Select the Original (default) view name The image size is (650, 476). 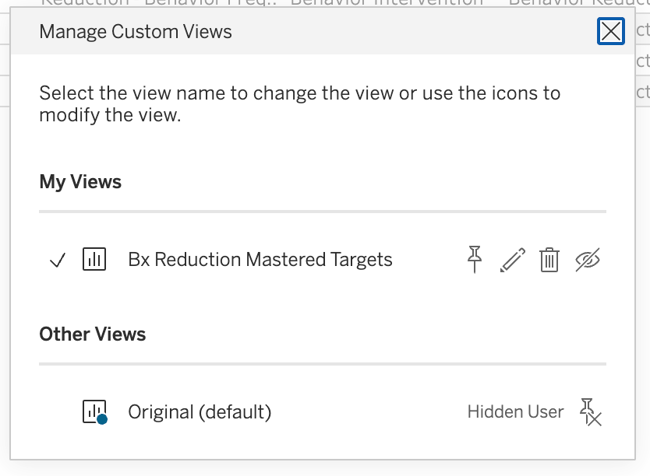click(x=199, y=412)
